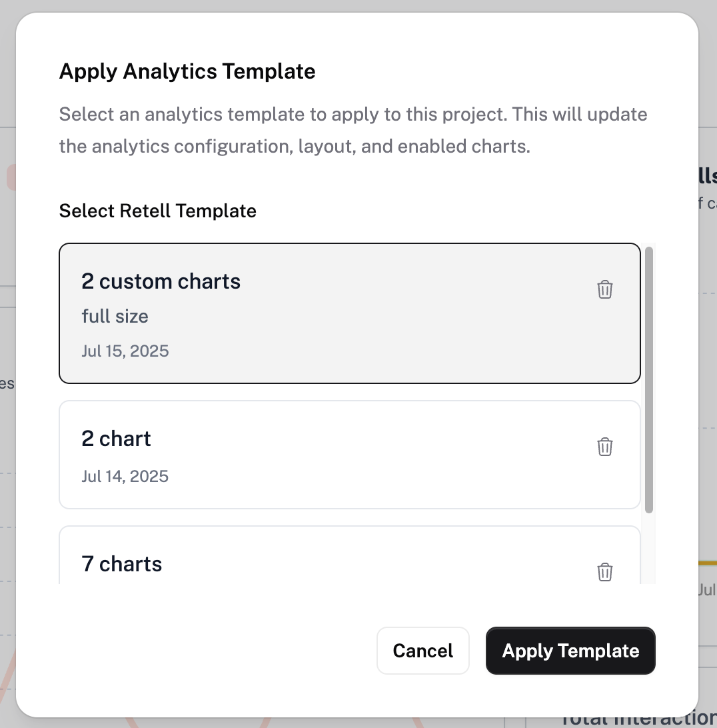Click the "7 charts" title text
Image resolution: width=717 pixels, height=728 pixels.
click(x=121, y=564)
